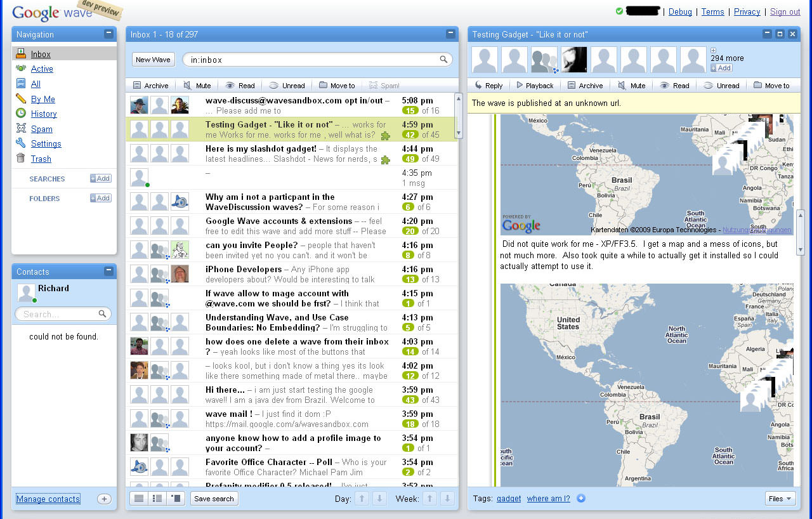Show waves By Me
Image resolution: width=812 pixels, height=519 pixels.
click(x=43, y=99)
